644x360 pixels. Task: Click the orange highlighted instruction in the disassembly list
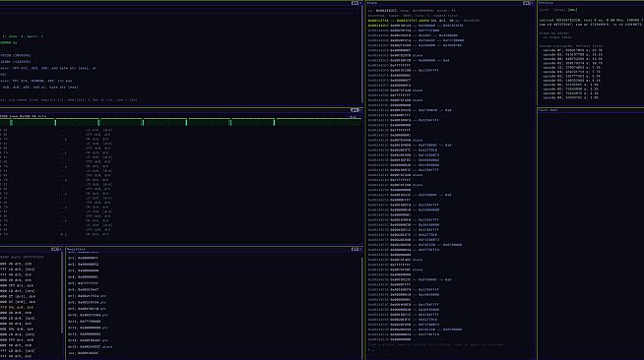17,307
